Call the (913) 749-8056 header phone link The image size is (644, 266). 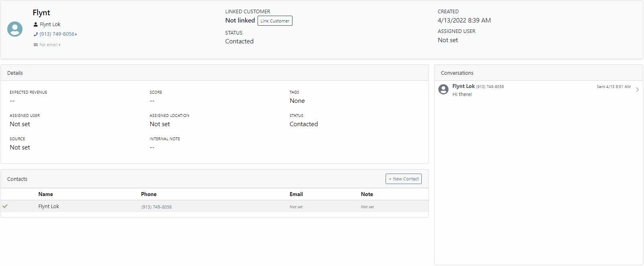tap(57, 34)
